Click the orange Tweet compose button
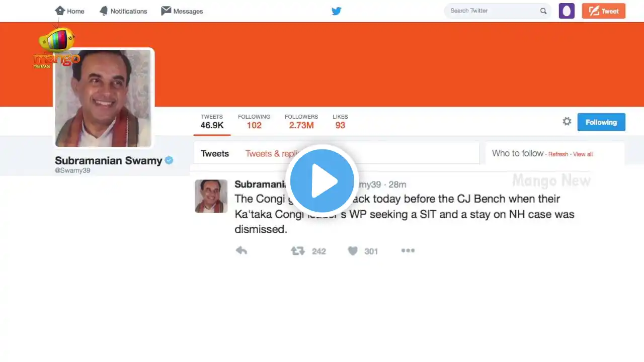Screen dimensions: 644x362 (x=604, y=11)
